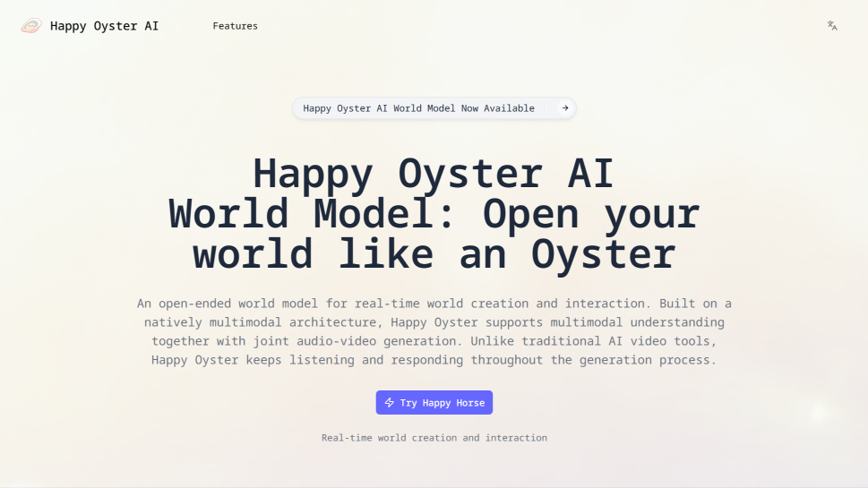
Task: Click the word Available in the announcement pill
Action: 509,108
